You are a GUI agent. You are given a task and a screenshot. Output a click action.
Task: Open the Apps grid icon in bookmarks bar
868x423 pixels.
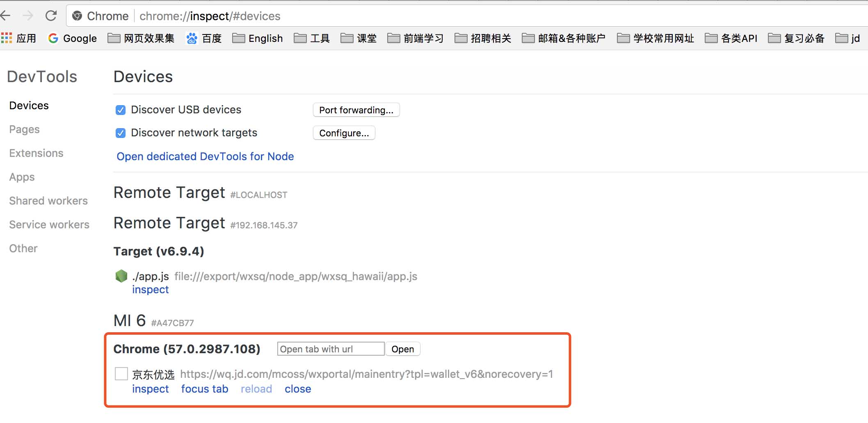[x=7, y=38]
